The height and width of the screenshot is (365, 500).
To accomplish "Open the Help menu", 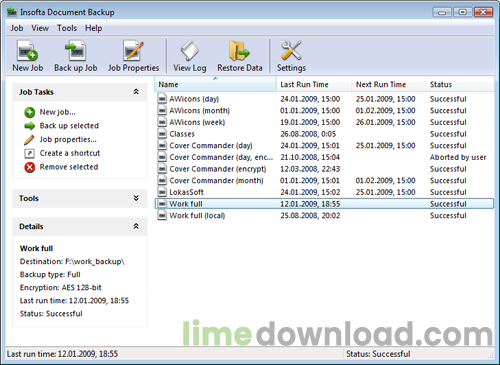I will coord(93,28).
